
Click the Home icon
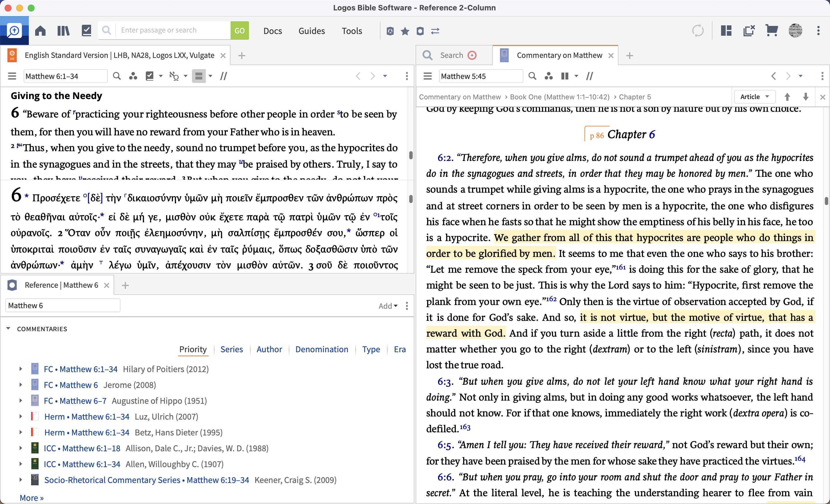coord(40,31)
